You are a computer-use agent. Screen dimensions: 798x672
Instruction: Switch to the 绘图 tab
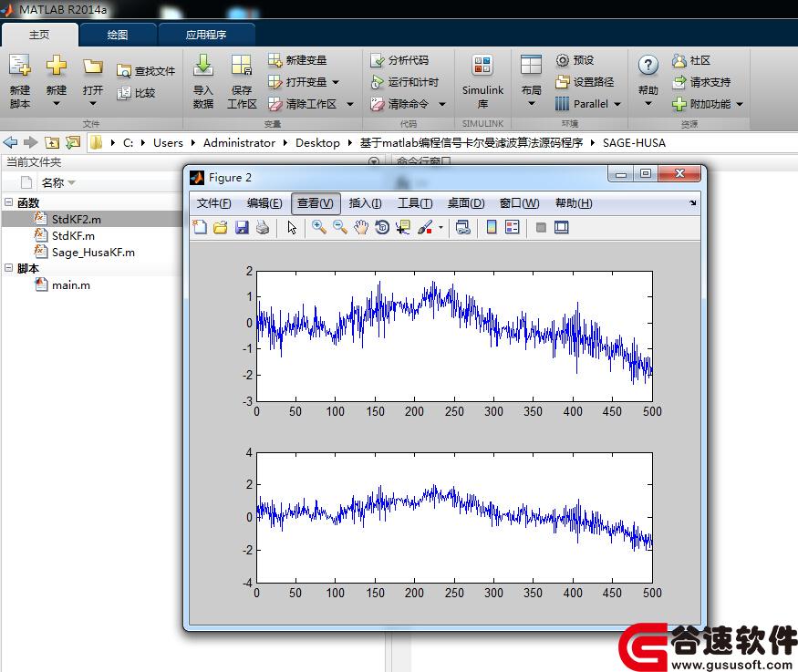pyautogui.click(x=118, y=35)
